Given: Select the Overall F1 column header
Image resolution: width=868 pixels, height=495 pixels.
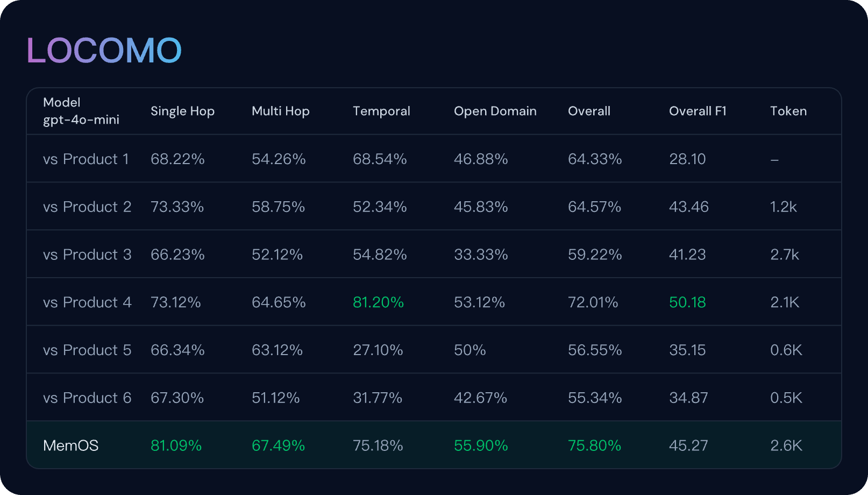Looking at the screenshot, I should coord(698,111).
